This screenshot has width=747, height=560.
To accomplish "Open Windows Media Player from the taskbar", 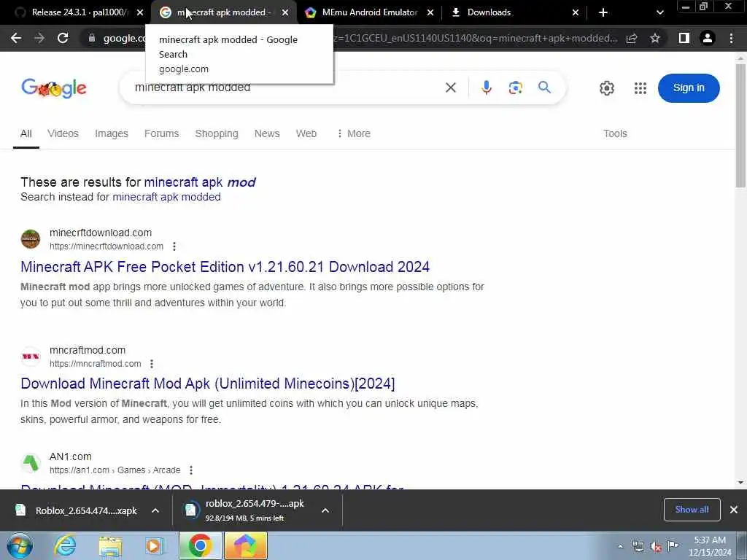I will 154,545.
